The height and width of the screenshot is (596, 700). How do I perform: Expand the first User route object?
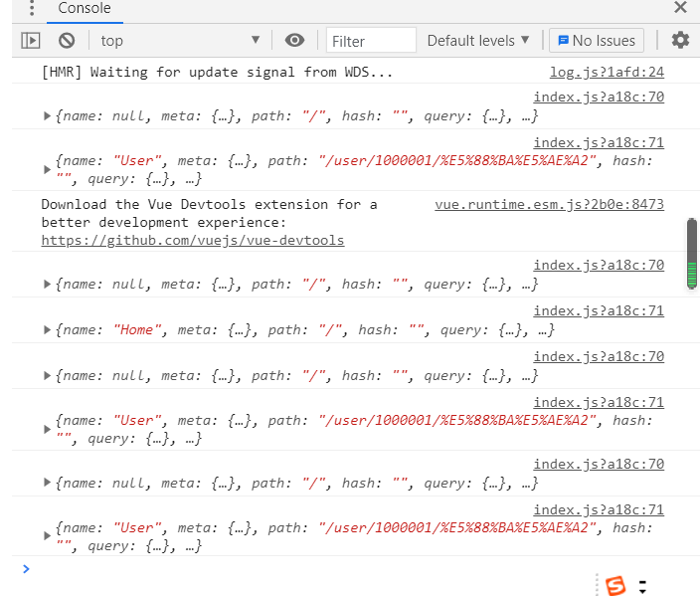tap(47, 170)
